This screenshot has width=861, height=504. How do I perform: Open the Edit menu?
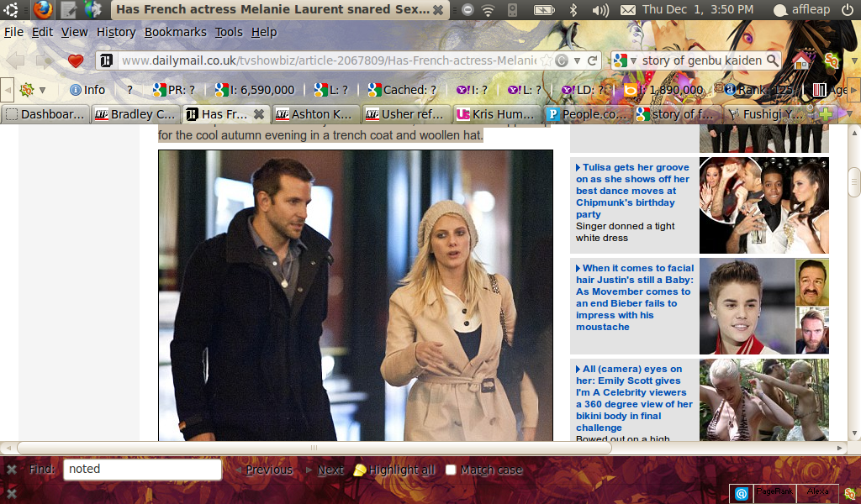point(42,33)
